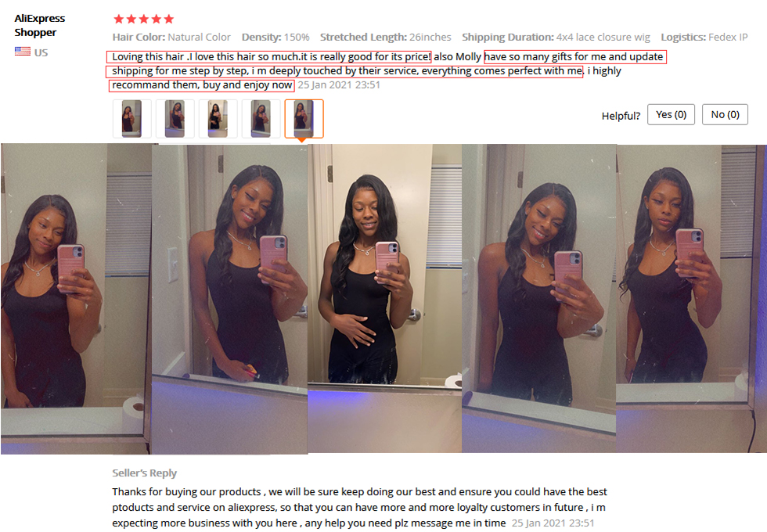Click the rightmost enlarged mirror selfie

click(691, 298)
